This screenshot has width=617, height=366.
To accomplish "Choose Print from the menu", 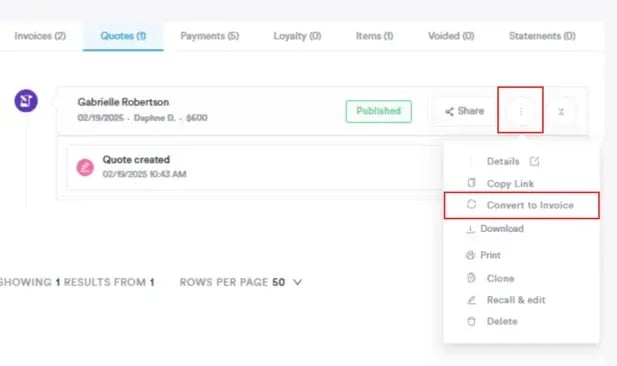I will click(x=490, y=255).
